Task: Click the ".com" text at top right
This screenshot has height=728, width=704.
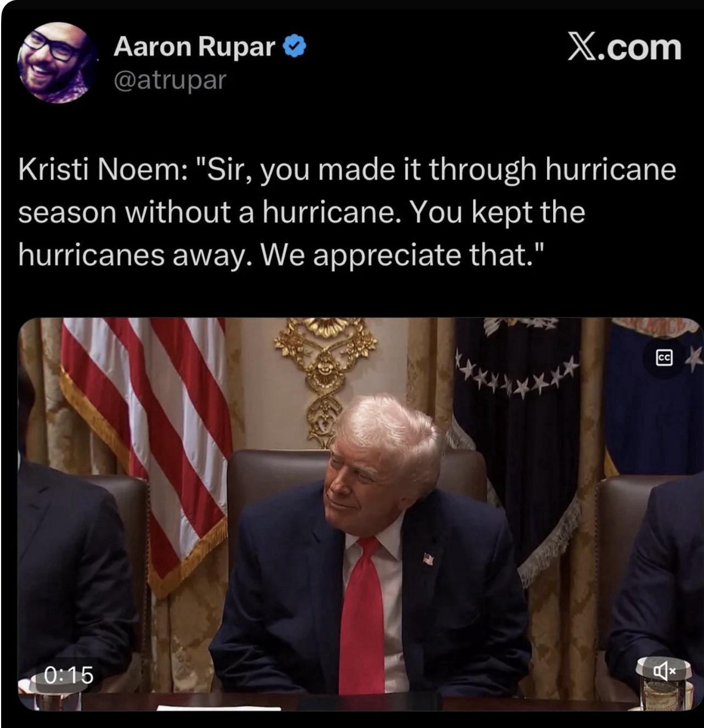Action: click(642, 47)
